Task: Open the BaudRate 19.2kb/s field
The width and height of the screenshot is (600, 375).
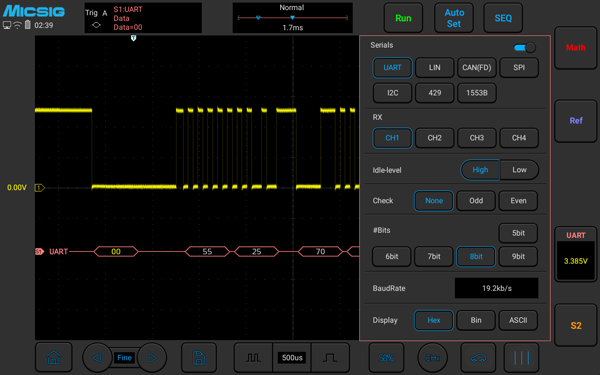Action: (496, 288)
